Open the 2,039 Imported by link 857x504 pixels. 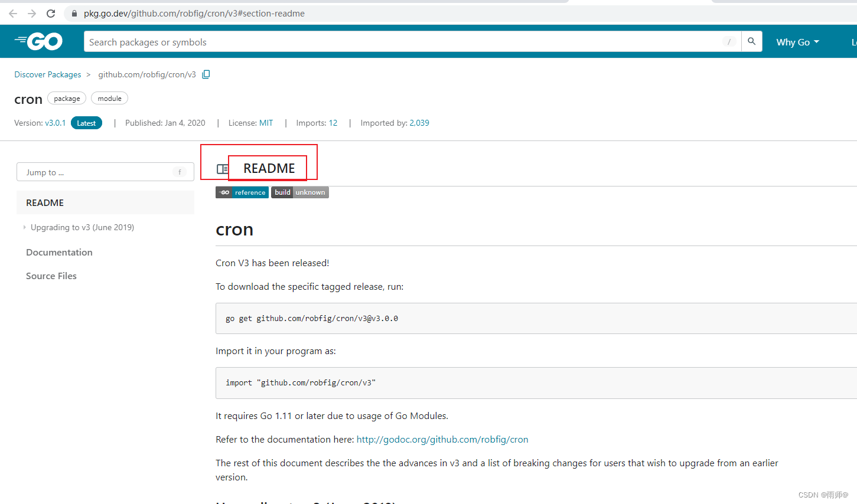tap(419, 123)
